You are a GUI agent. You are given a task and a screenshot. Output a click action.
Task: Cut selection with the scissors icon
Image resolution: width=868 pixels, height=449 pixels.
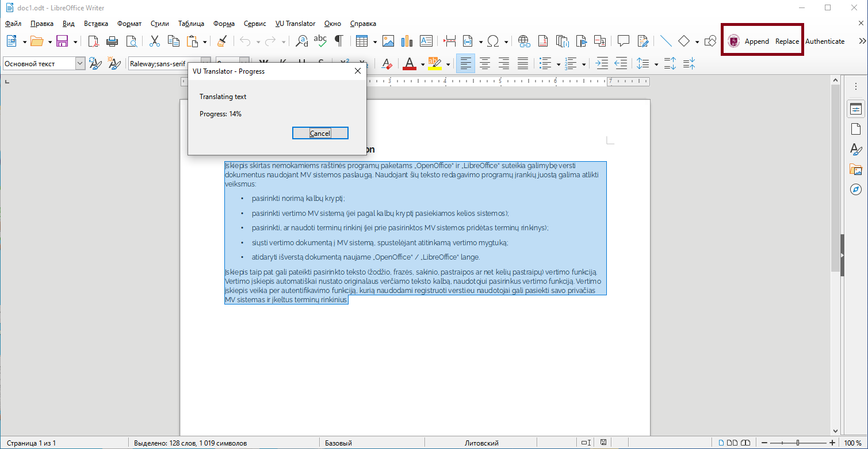(154, 41)
